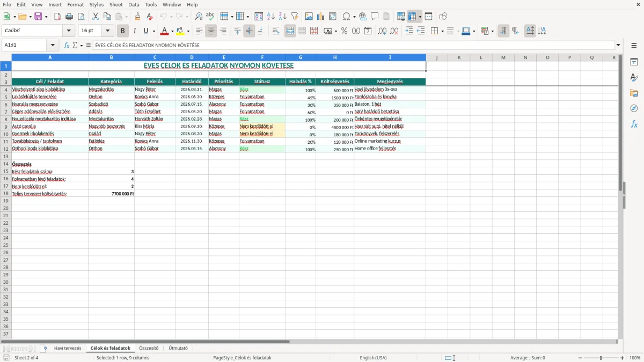This screenshot has width=644, height=362.
Task: Clear direct formatting
Action: [x=149, y=17]
